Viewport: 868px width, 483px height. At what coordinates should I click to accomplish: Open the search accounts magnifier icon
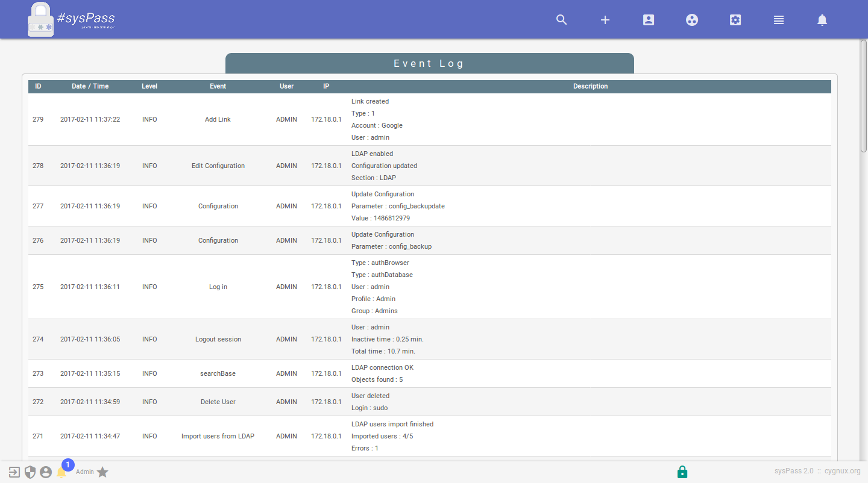(x=562, y=20)
